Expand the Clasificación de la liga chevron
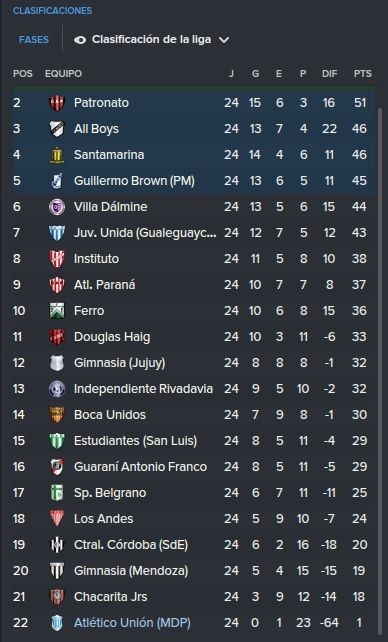 (x=224, y=40)
